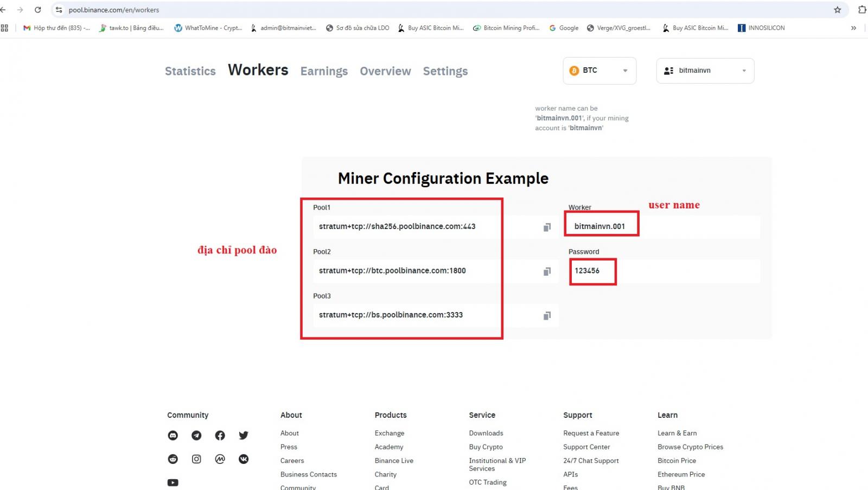
Task: Select the Workers tab
Action: click(x=258, y=70)
